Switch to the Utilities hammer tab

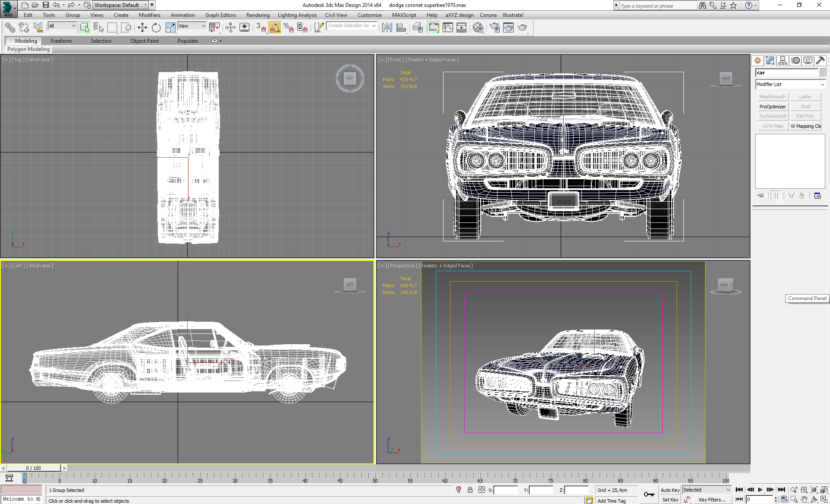pyautogui.click(x=820, y=61)
